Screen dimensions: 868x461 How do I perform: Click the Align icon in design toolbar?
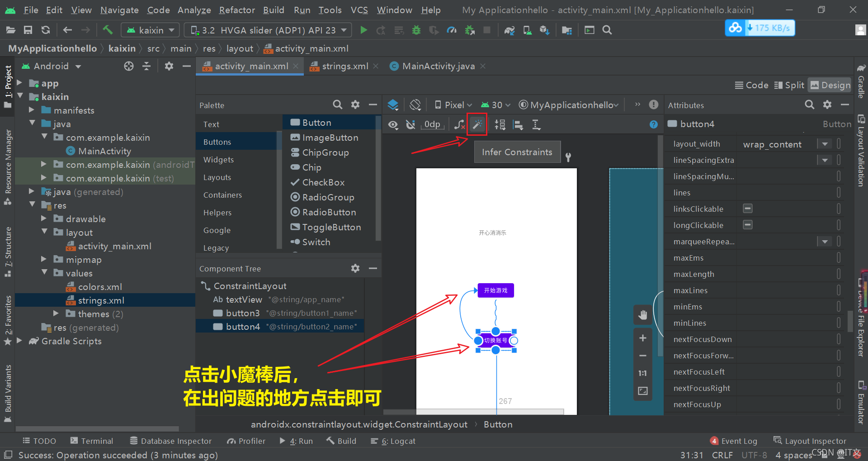pyautogui.click(x=518, y=124)
